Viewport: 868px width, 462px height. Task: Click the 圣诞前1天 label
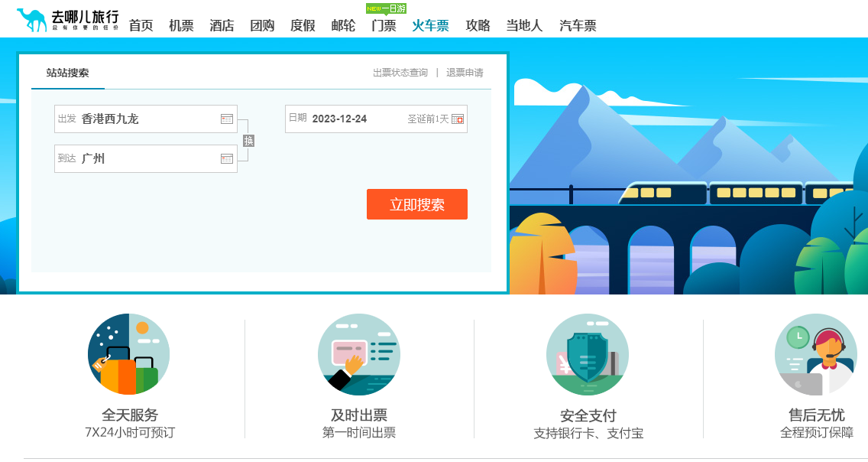[x=428, y=119]
